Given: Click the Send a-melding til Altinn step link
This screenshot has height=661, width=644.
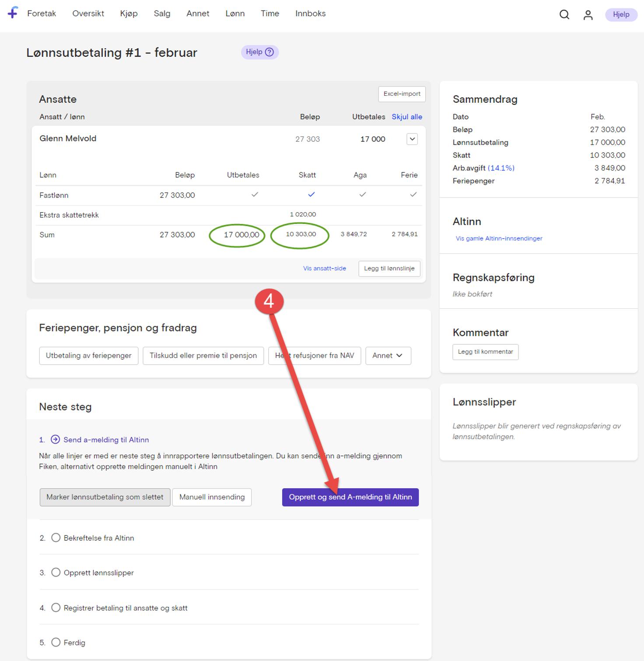Looking at the screenshot, I should coord(106,440).
